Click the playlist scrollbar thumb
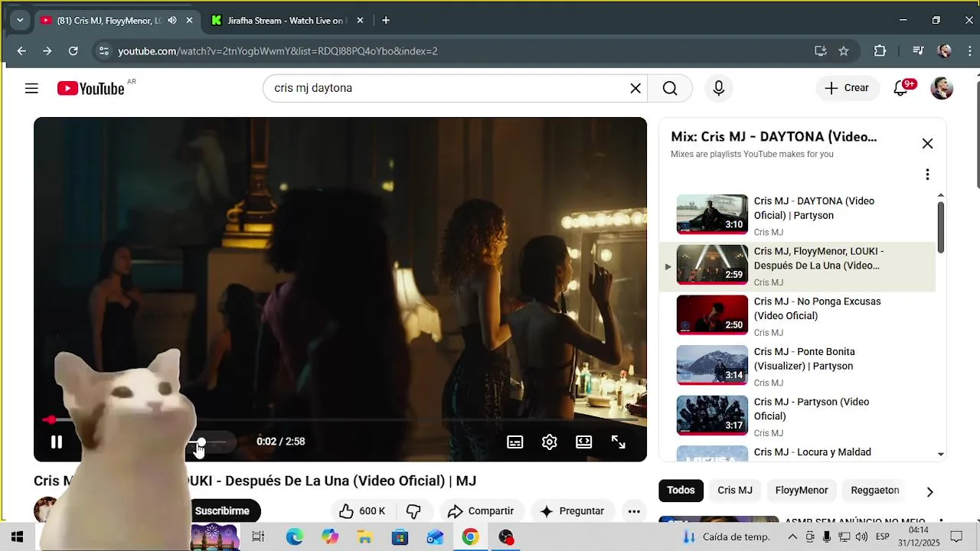Screen dimensions: 980x551 click(x=941, y=227)
